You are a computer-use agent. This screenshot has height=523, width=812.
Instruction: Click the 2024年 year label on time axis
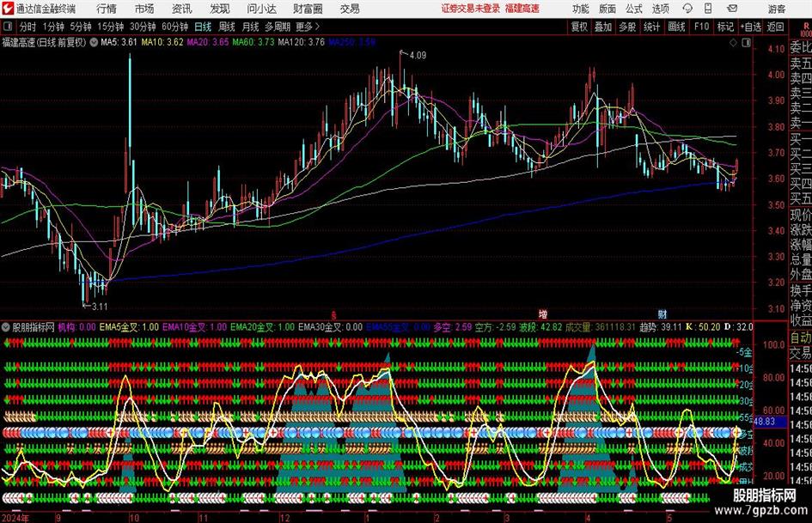15,518
